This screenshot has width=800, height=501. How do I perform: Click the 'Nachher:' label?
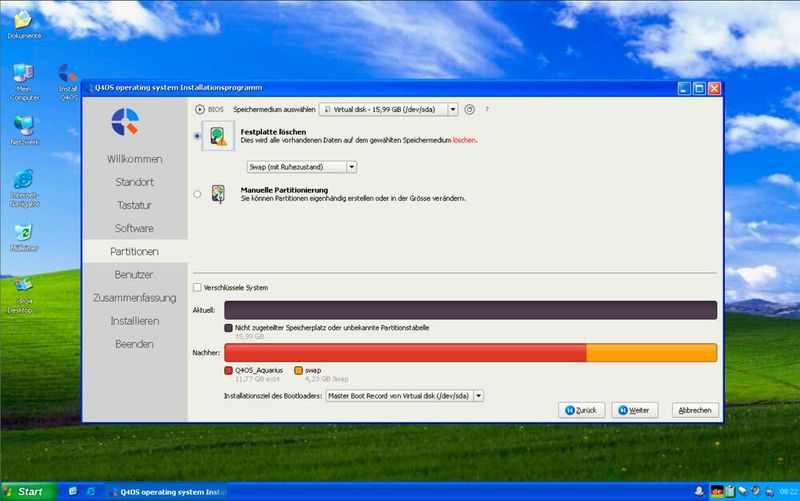pyautogui.click(x=206, y=353)
